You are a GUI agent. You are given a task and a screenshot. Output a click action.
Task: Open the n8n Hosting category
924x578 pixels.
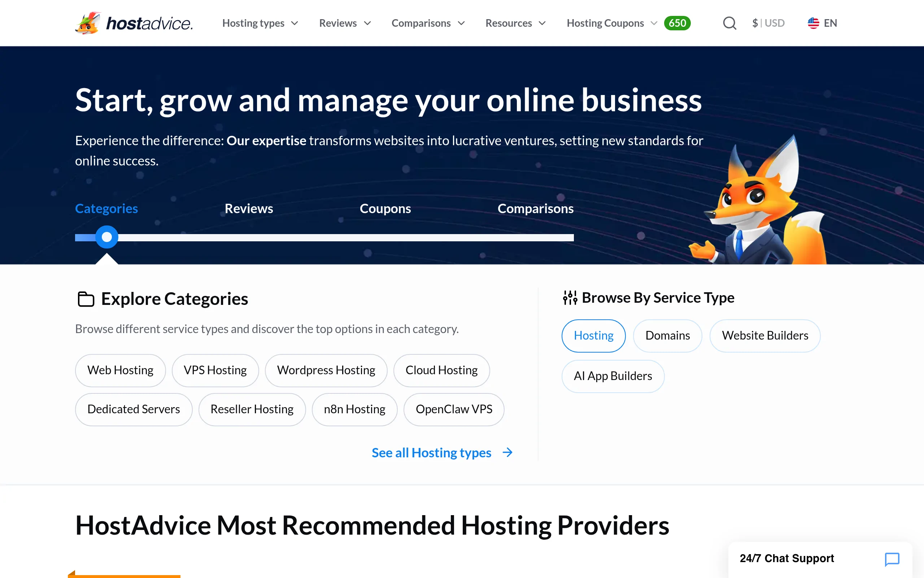pos(354,409)
